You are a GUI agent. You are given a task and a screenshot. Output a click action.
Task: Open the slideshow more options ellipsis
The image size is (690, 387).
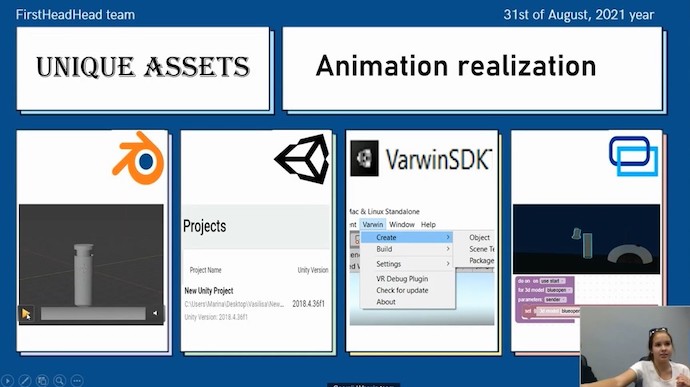coord(77,380)
